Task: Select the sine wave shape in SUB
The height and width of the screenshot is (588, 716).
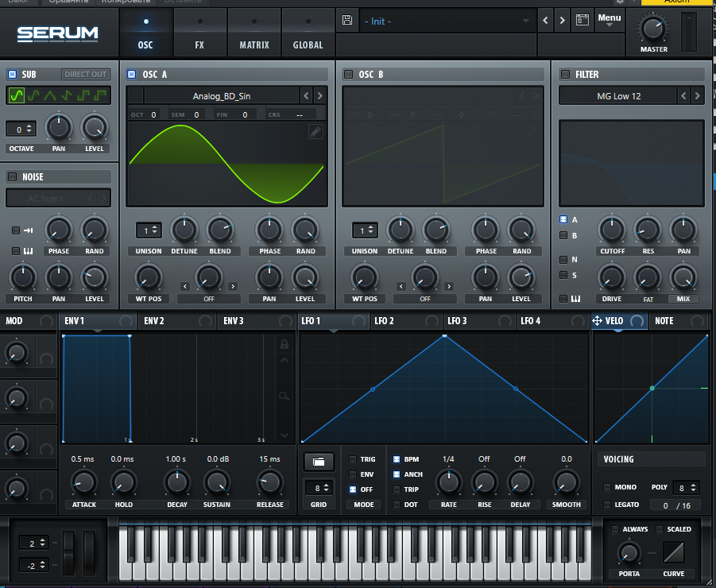Action: [17, 95]
